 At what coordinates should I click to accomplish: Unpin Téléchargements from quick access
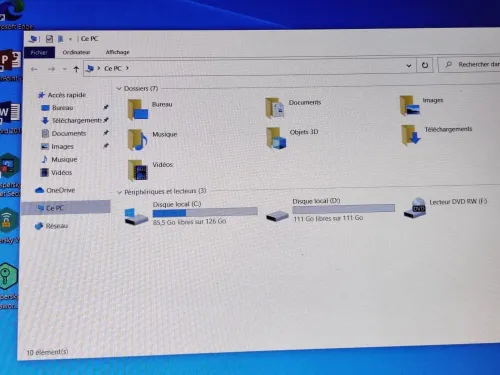pos(106,120)
